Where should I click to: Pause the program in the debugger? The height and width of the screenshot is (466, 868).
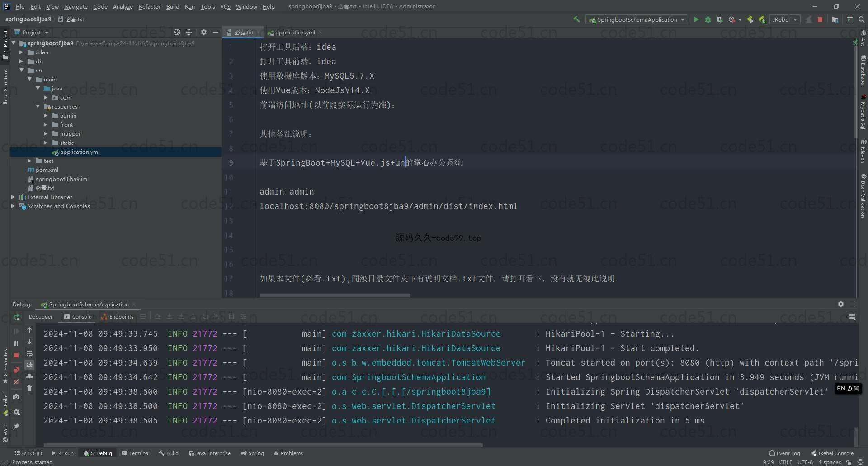(x=16, y=343)
